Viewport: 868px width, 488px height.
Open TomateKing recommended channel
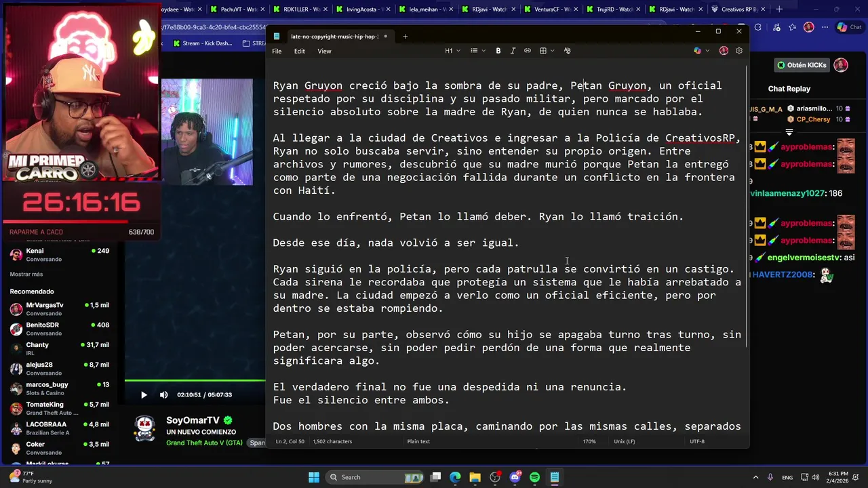[x=60, y=408]
